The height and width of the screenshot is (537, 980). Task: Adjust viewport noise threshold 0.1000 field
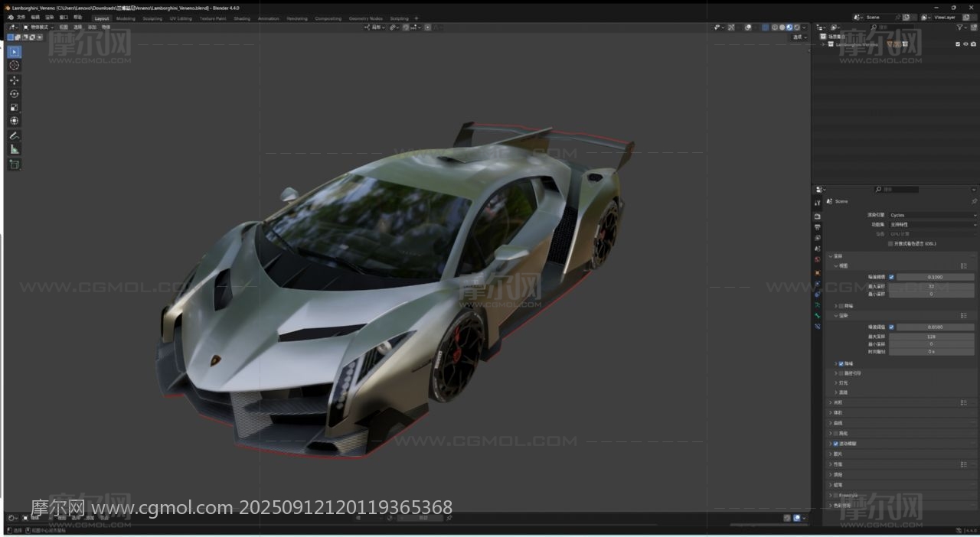pos(936,277)
